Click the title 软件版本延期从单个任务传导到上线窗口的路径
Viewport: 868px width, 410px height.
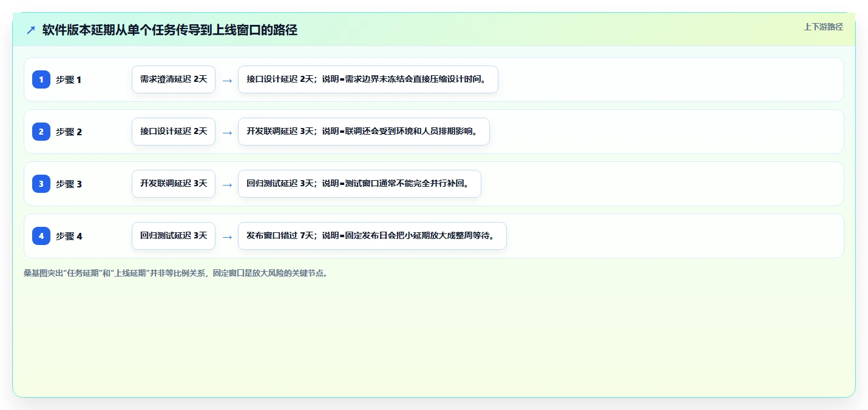(170, 30)
